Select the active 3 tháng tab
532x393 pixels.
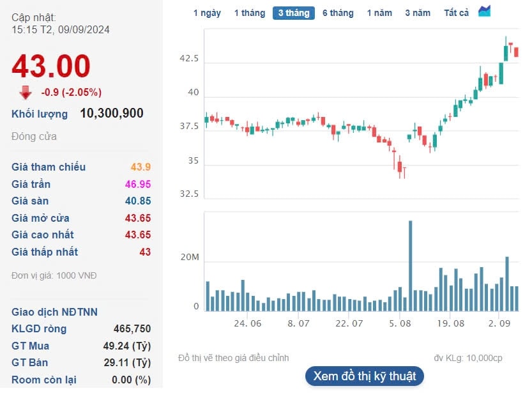point(294,13)
